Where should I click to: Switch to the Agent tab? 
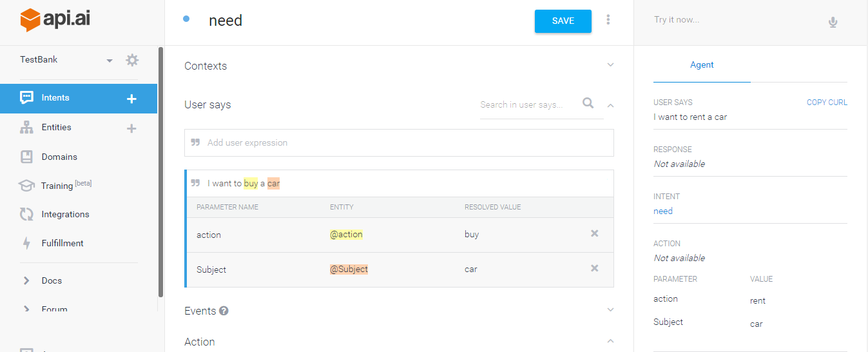702,65
